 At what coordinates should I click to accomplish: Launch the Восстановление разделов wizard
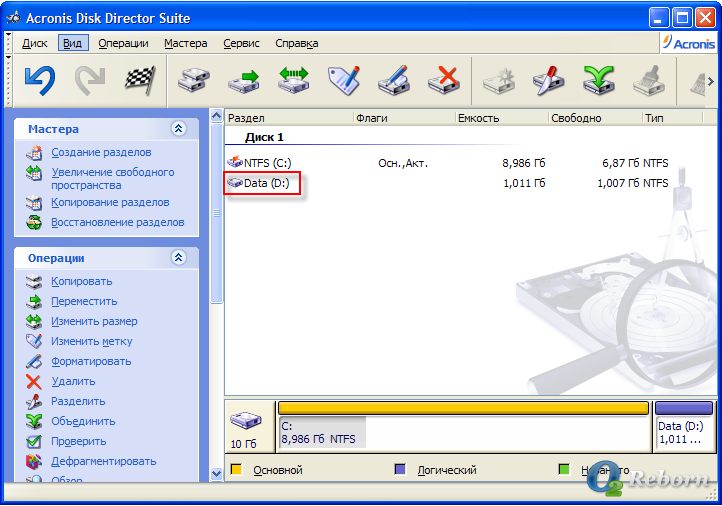117,222
